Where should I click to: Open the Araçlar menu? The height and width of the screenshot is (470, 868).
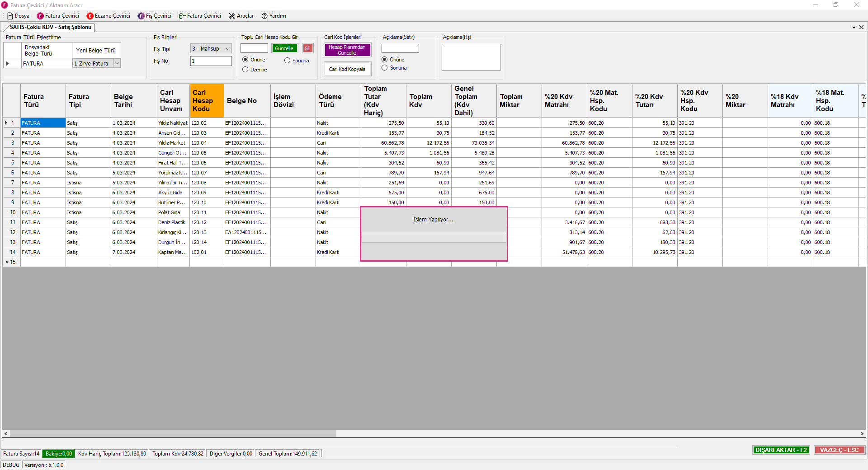pos(241,16)
